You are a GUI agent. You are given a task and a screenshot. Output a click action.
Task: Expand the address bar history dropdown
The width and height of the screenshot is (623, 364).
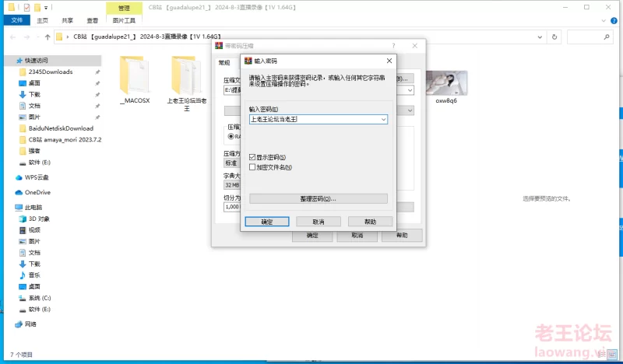540,37
